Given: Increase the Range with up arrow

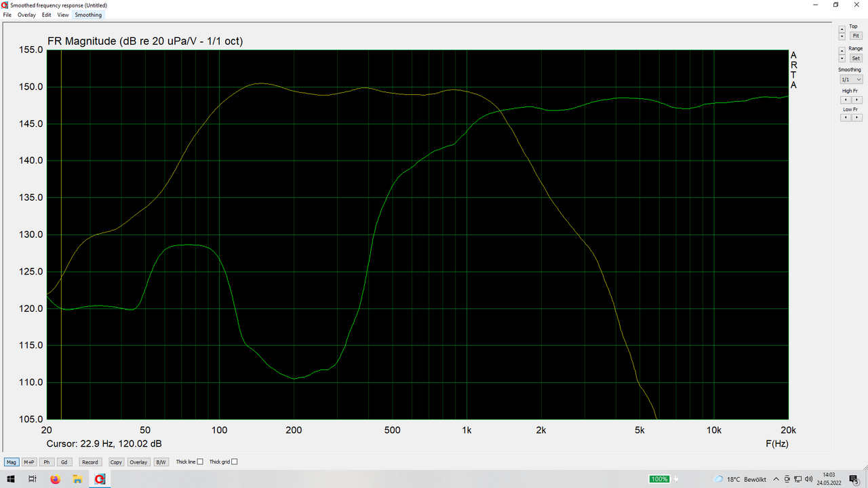Looking at the screenshot, I should (x=842, y=51).
